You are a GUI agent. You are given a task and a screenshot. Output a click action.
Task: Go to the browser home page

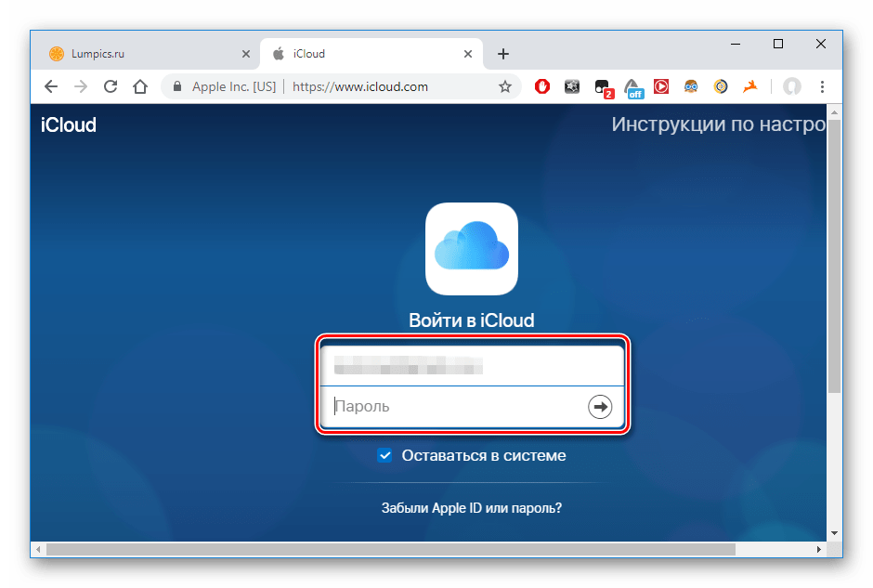[140, 86]
